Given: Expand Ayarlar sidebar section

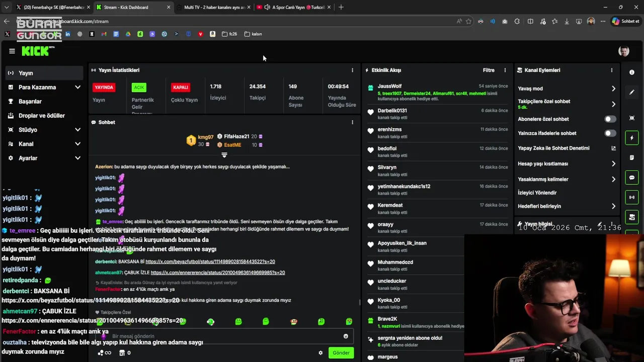Looking at the screenshot, I should [77, 158].
